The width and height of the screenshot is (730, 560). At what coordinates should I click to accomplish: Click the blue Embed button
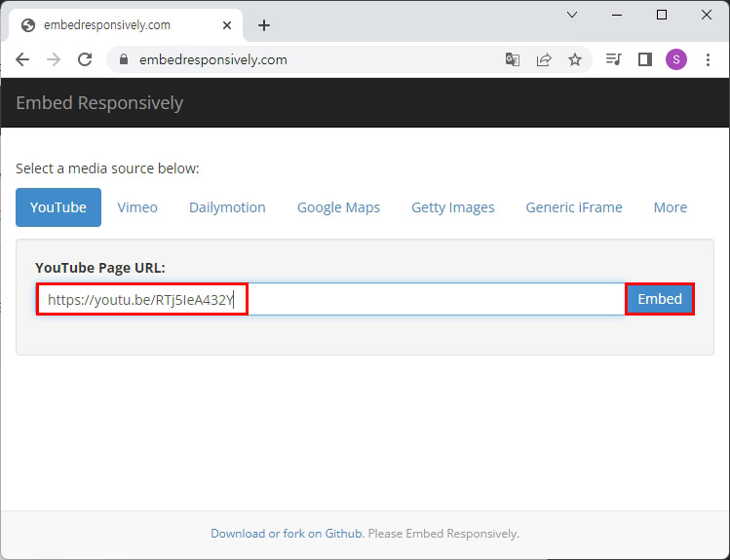click(x=660, y=299)
